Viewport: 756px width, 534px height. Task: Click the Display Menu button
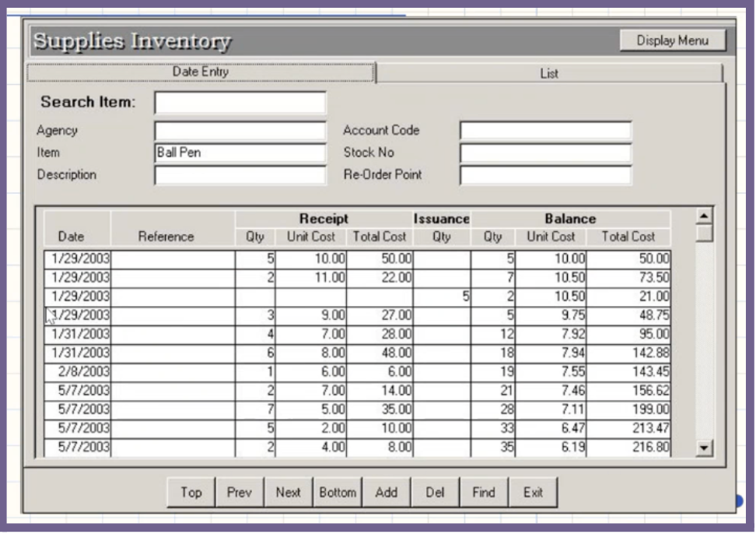673,40
